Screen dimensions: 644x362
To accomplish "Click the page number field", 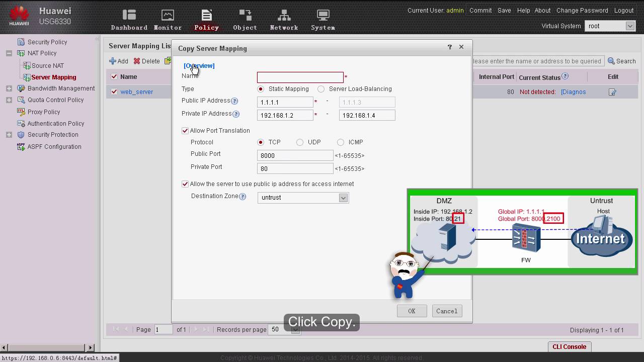I will click(164, 330).
